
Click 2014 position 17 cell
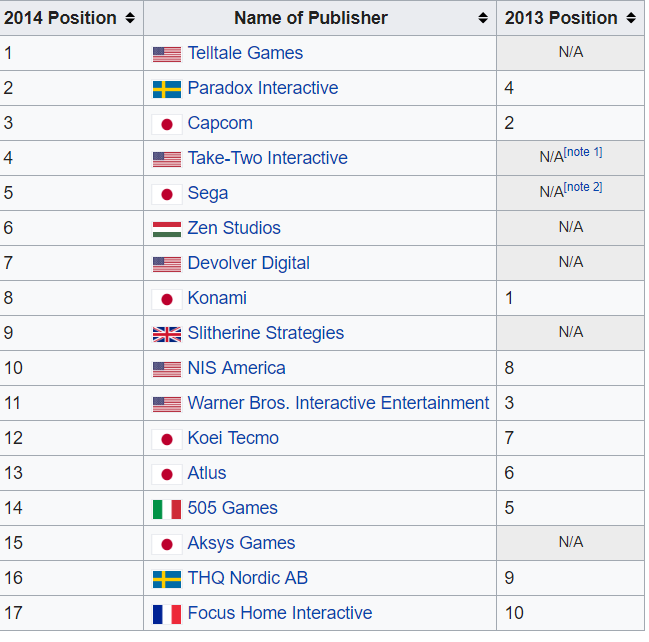71,613
